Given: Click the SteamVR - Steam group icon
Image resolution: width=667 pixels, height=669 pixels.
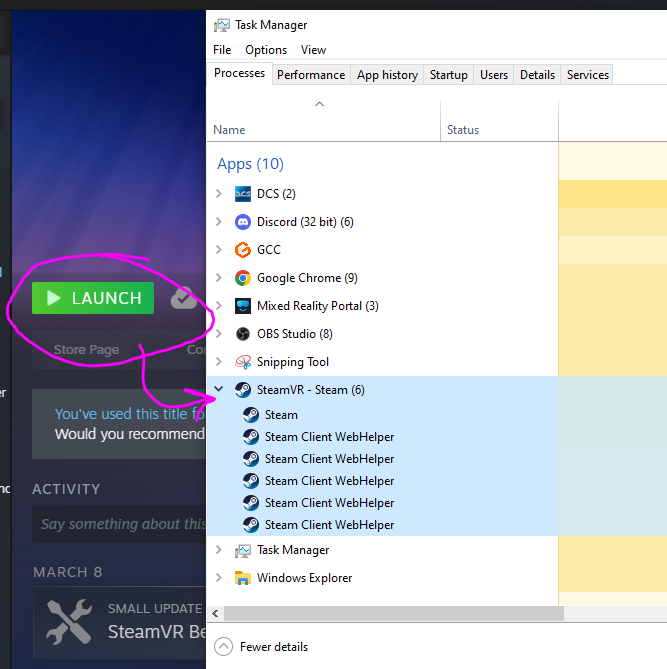Looking at the screenshot, I should click(x=243, y=390).
